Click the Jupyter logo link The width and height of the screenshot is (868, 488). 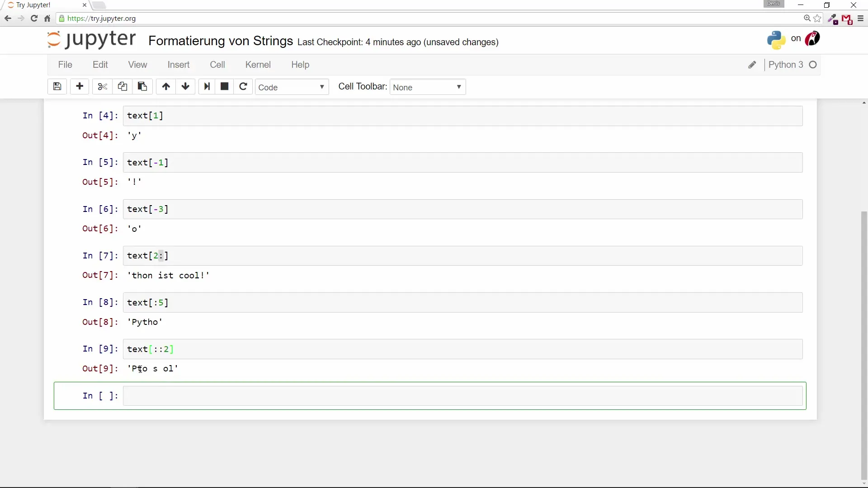coord(92,40)
